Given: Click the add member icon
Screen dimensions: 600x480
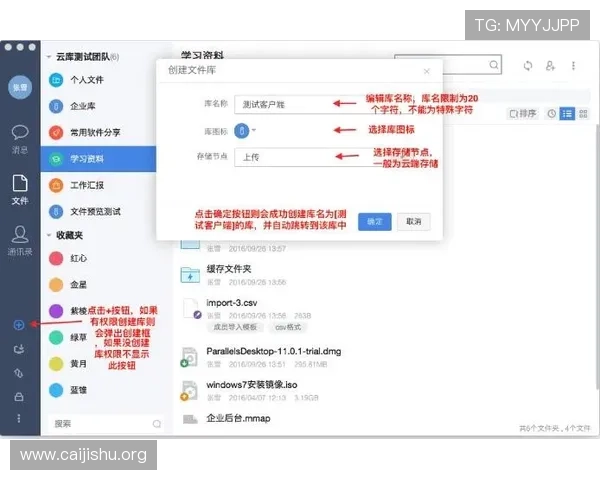Looking at the screenshot, I should (550, 66).
